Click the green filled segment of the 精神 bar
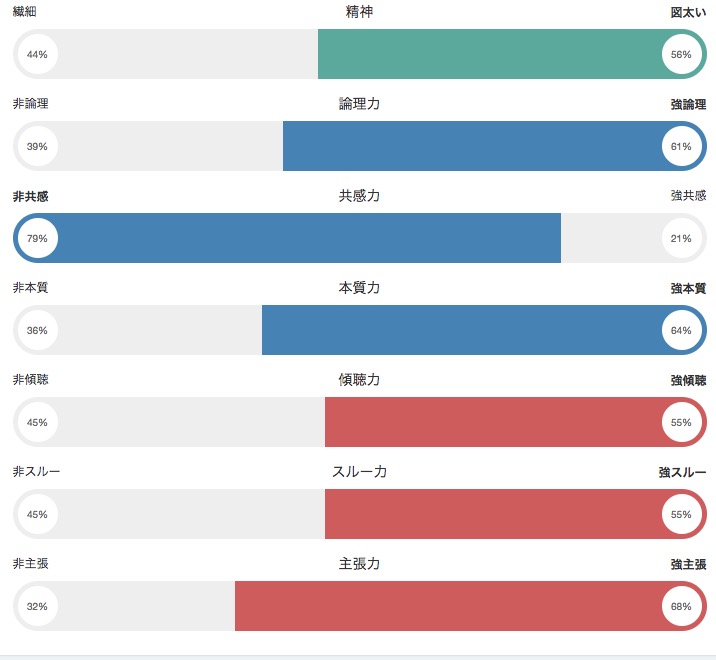The height and width of the screenshot is (660, 716). click(x=488, y=54)
